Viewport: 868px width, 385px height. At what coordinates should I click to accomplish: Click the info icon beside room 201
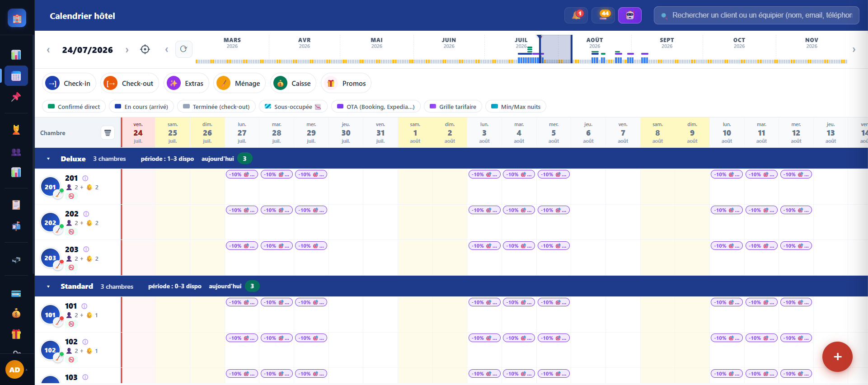(x=85, y=178)
